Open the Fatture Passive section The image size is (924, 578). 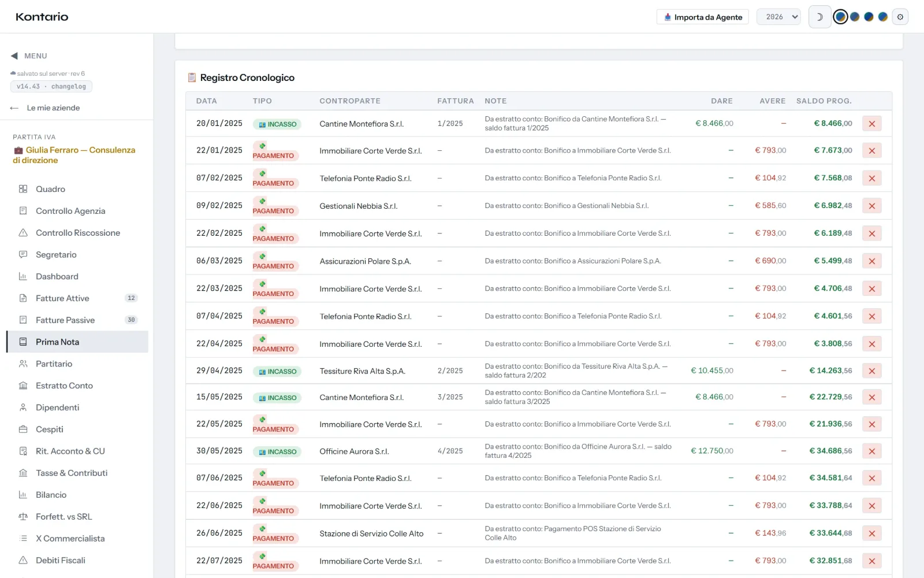coord(77,320)
